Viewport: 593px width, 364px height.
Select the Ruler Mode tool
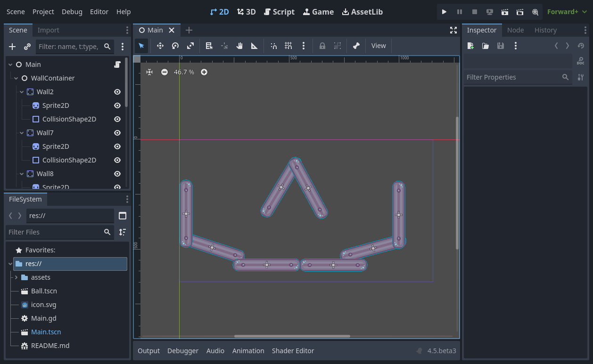(254, 46)
